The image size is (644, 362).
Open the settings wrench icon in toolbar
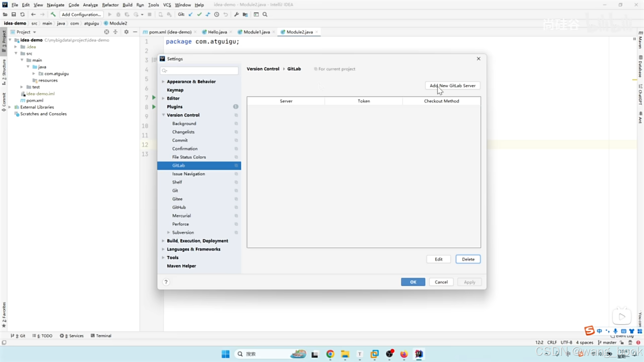tap(236, 14)
